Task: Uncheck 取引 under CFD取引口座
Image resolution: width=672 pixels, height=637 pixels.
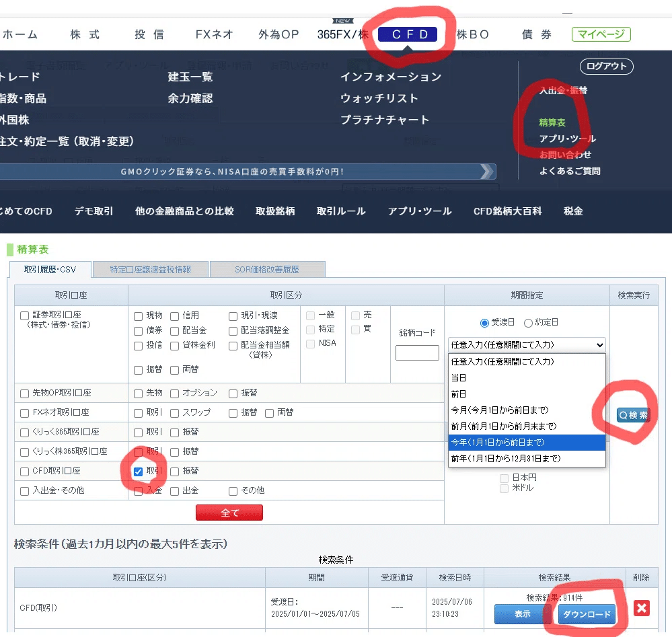Action: (x=137, y=471)
